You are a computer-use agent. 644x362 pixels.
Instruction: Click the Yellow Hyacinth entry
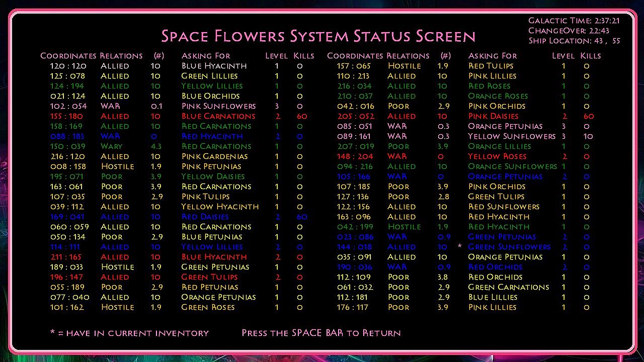tap(220, 207)
